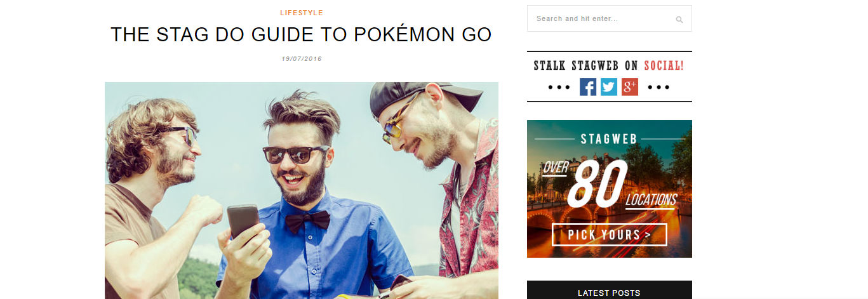
Task: Open the Lifestyle category link
Action: pyautogui.click(x=302, y=13)
